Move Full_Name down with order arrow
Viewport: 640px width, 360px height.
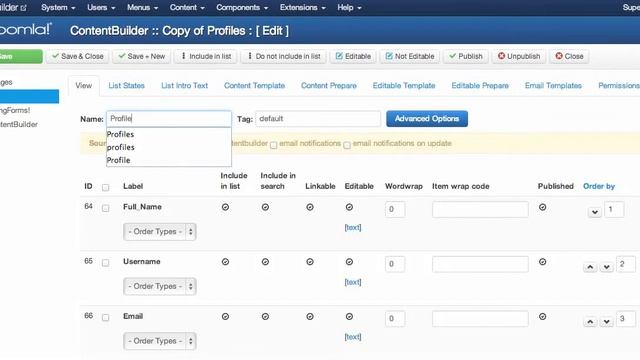tap(595, 212)
